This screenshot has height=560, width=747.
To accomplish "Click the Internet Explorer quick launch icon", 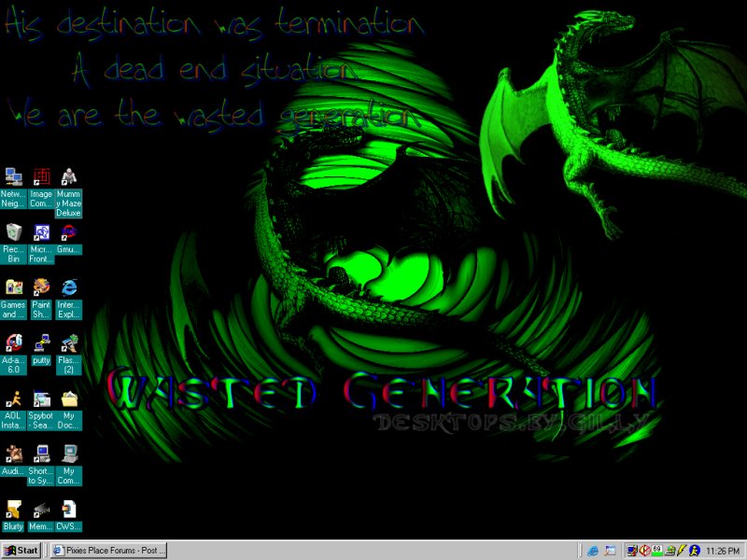I will [592, 551].
